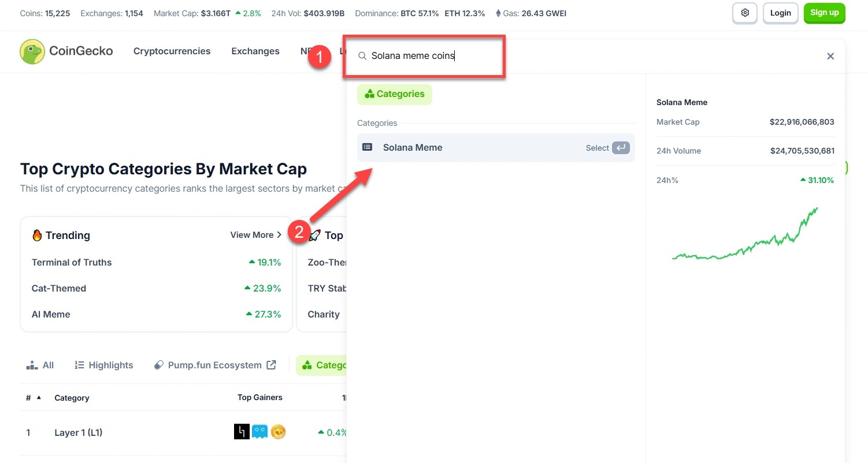868x463 pixels.
Task: Click the settings gear icon
Action: (745, 13)
